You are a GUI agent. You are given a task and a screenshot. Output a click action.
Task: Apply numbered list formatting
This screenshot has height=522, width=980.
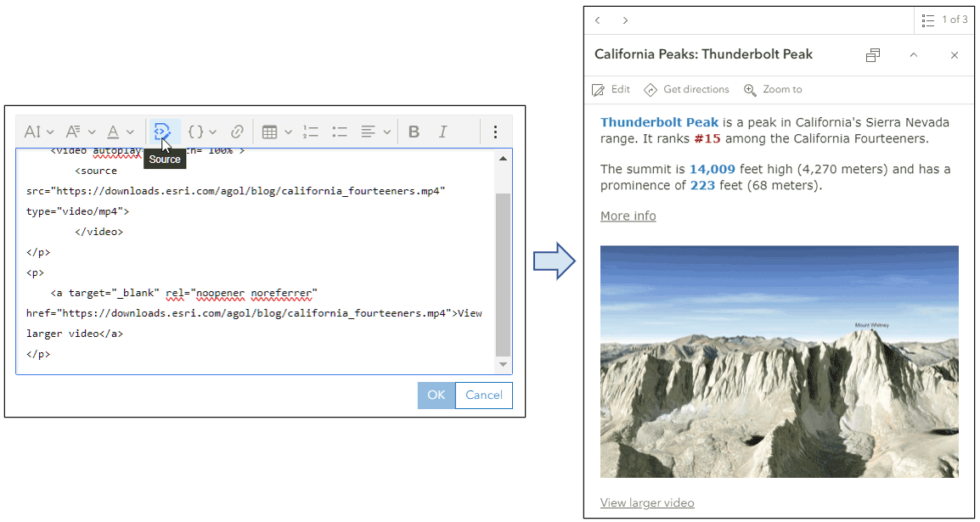pyautogui.click(x=311, y=132)
